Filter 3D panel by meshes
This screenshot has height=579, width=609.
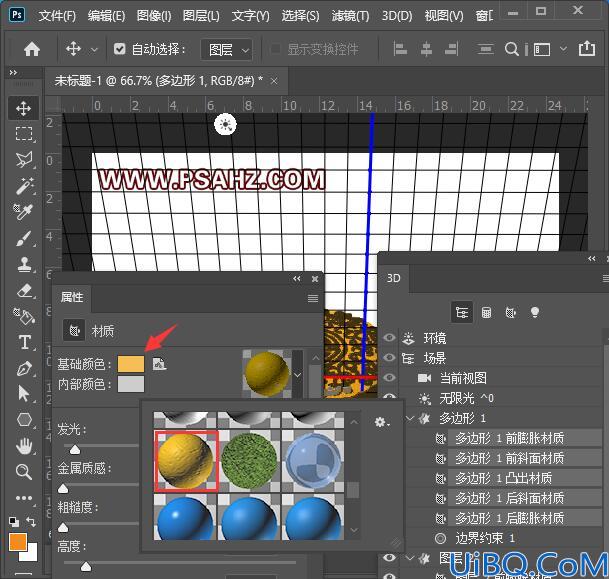pos(486,312)
